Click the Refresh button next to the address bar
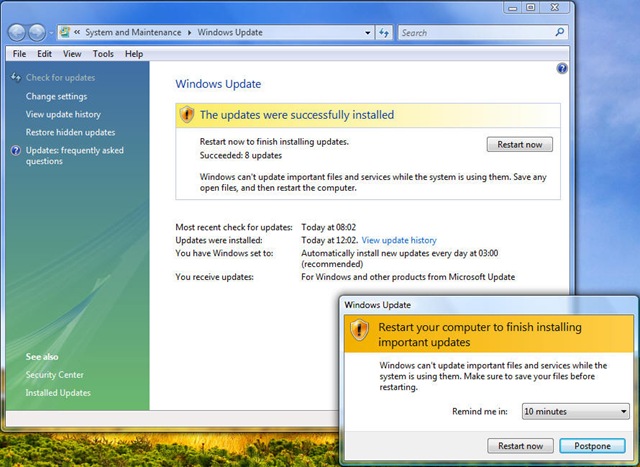This screenshot has width=640, height=467. (384, 33)
